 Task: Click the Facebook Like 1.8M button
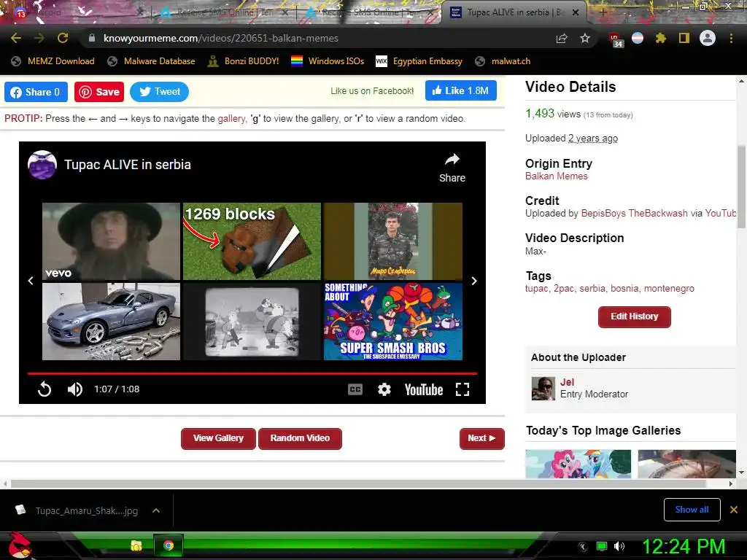pos(461,90)
